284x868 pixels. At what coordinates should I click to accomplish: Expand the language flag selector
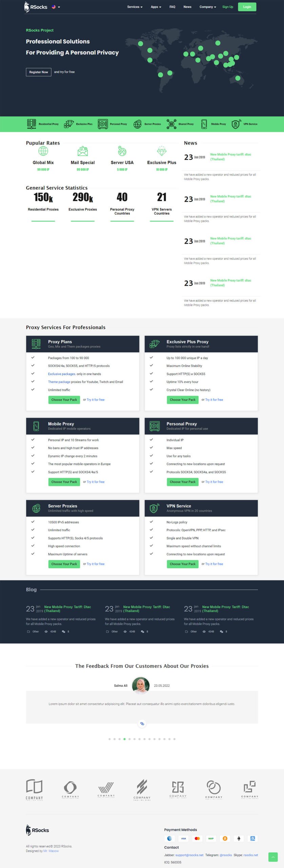[56, 7]
